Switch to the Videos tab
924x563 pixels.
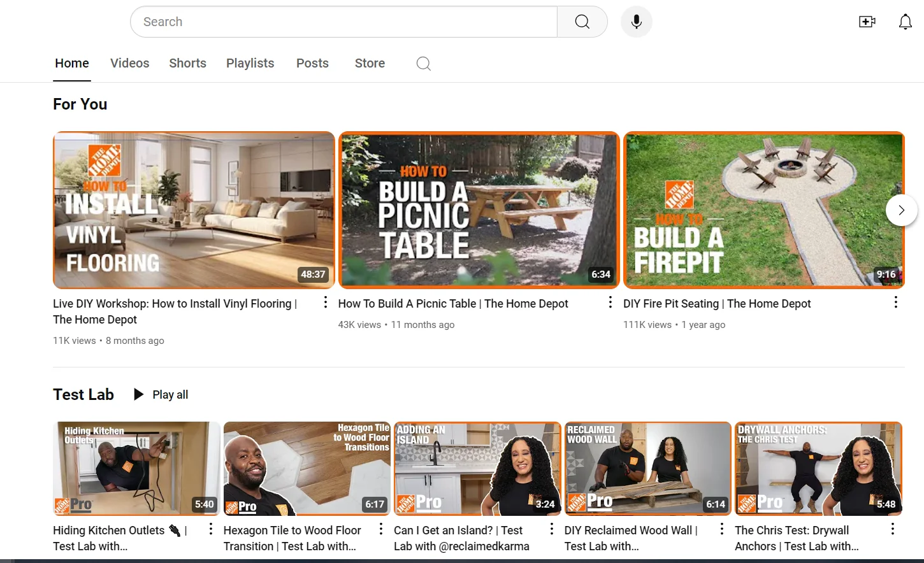(129, 63)
